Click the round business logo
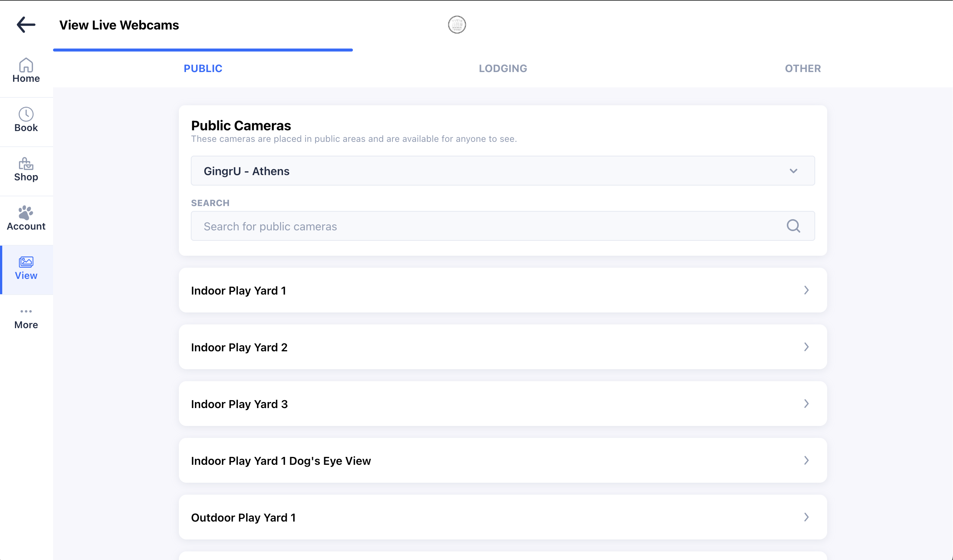Image resolution: width=953 pixels, height=560 pixels. pyautogui.click(x=457, y=25)
